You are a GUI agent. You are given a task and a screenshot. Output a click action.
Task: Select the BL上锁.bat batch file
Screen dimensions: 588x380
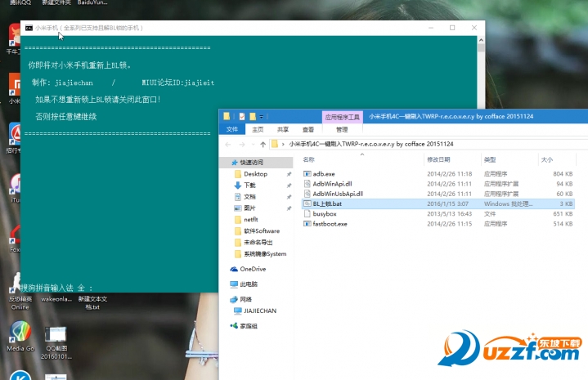(x=438, y=203)
